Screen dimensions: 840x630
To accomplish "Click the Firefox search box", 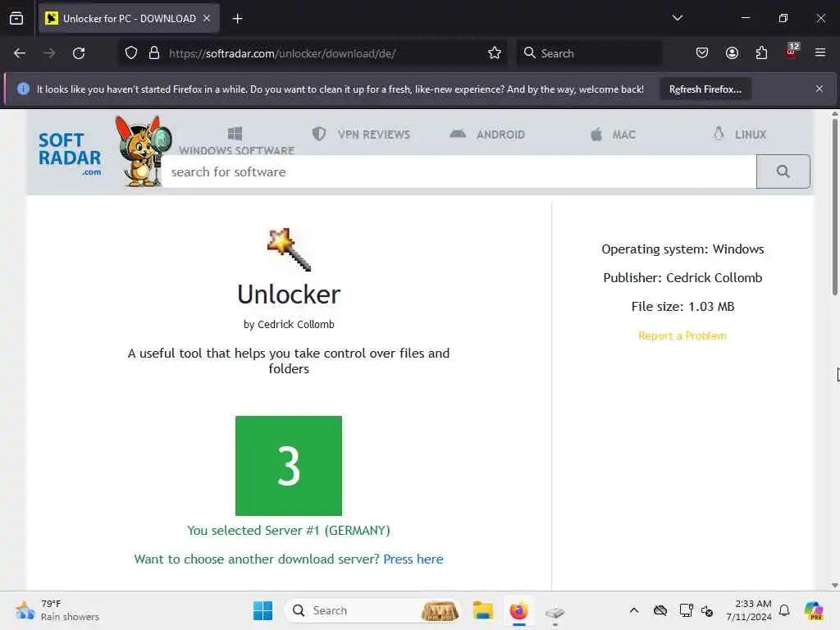I will [x=589, y=53].
